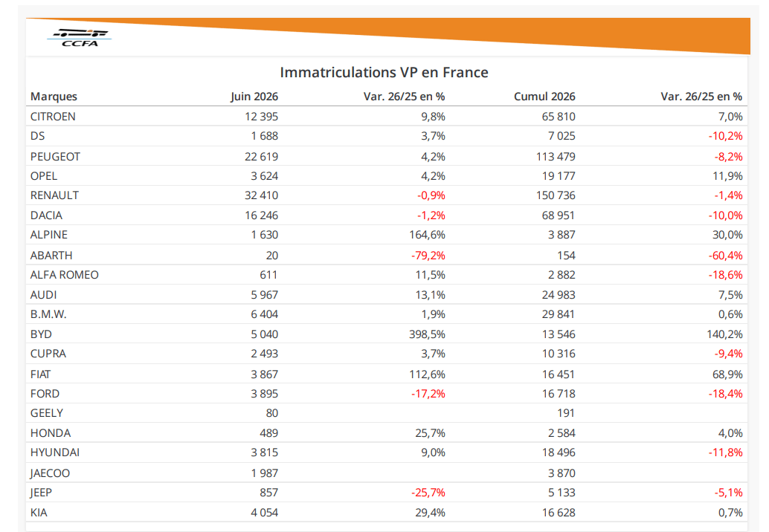The height and width of the screenshot is (532, 769).
Task: Click Dacia June value 16 246
Action: (x=261, y=215)
